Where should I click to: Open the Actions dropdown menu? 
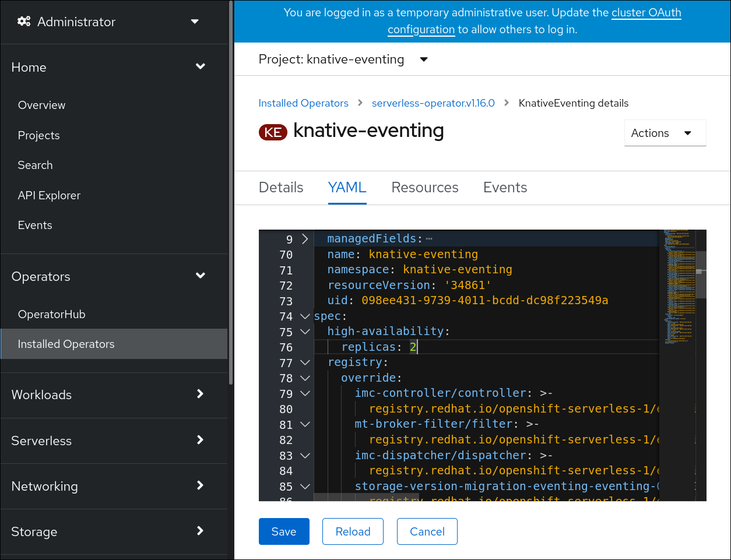pos(665,133)
